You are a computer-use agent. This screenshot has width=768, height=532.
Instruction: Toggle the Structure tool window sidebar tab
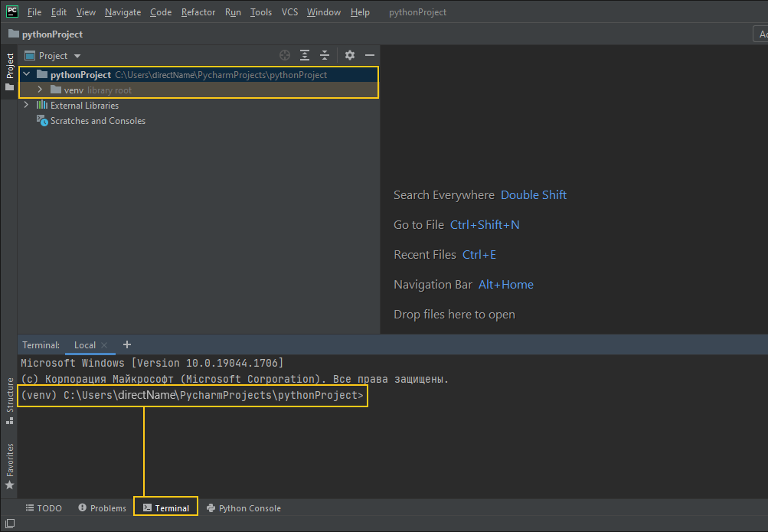pos(9,401)
